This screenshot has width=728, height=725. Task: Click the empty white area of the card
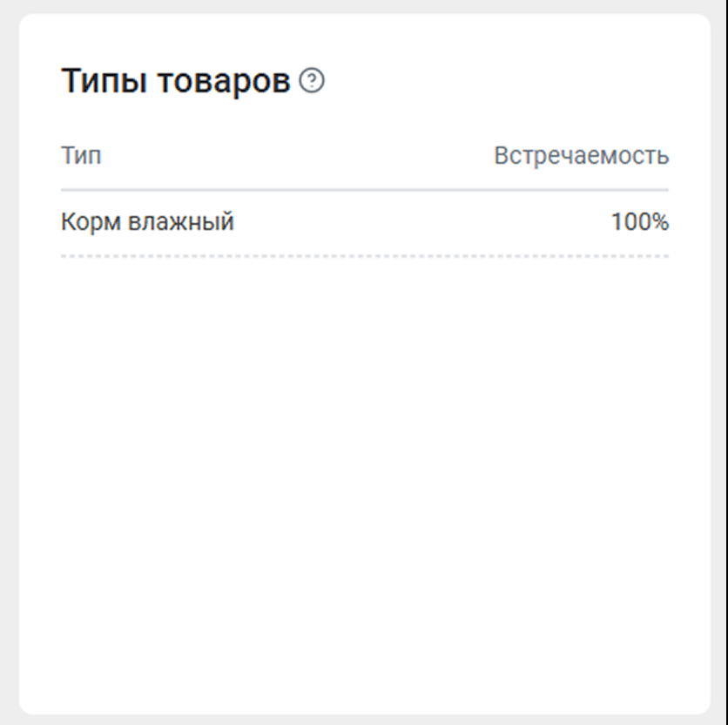click(364, 479)
